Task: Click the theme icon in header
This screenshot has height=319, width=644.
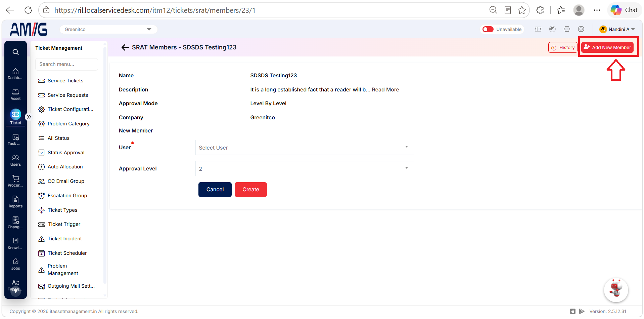Action: (552, 29)
